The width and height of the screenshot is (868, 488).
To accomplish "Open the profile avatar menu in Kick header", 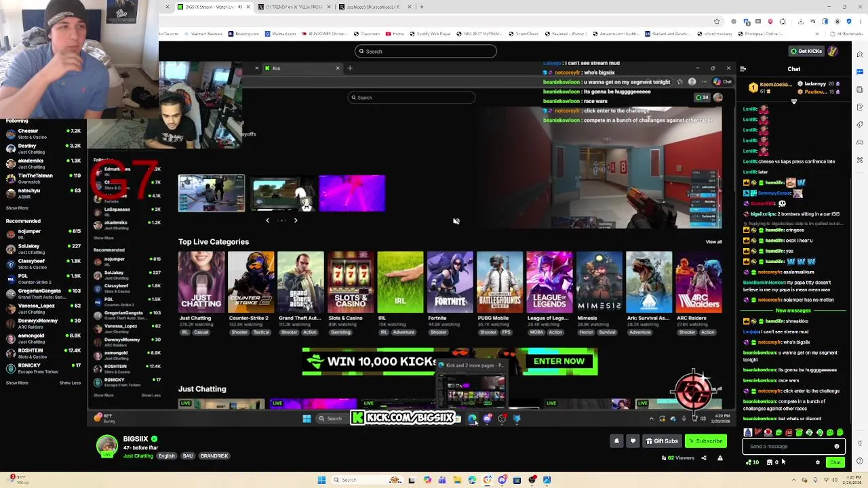I will click(833, 51).
